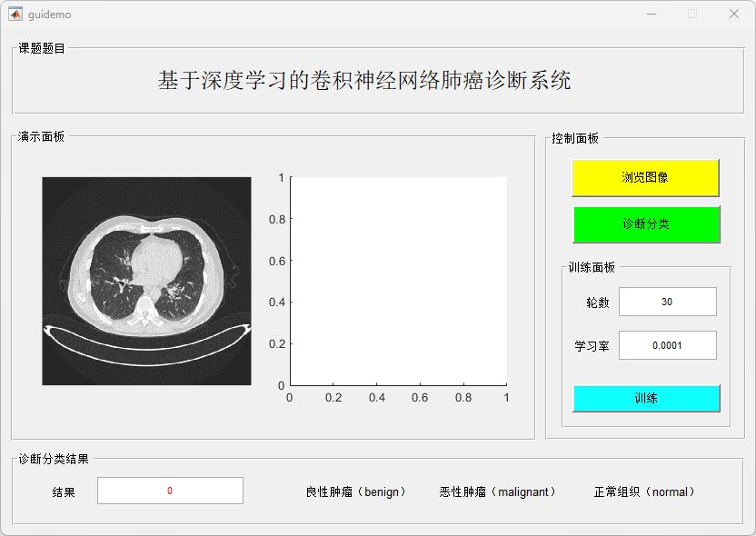Screen dimensions: 756x536
Task: Click the 恶性肿瘤（malignant）label
Action: coord(498,492)
